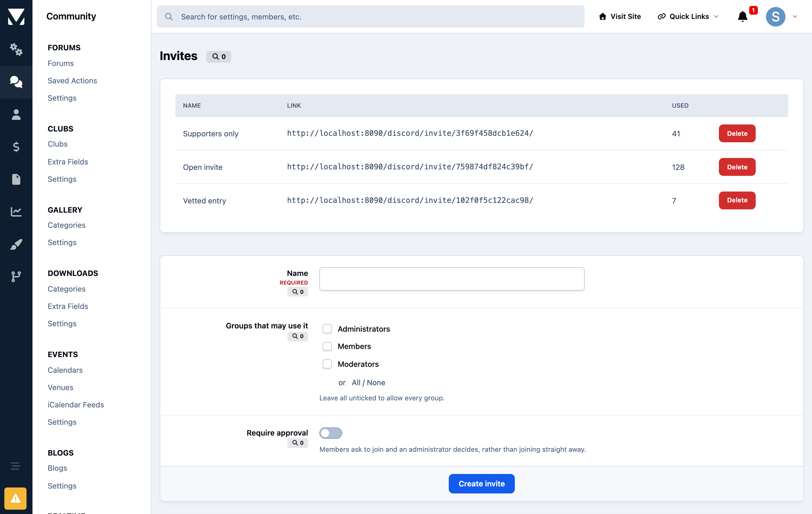Click the NAME column header
The width and height of the screenshot is (812, 514).
pos(192,106)
